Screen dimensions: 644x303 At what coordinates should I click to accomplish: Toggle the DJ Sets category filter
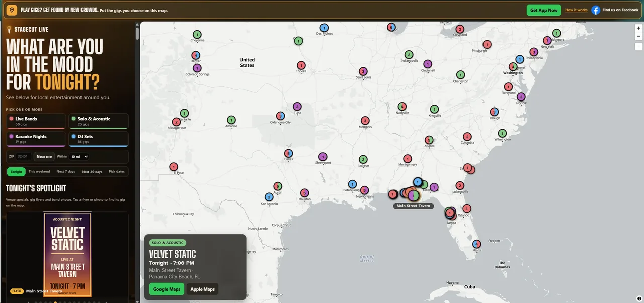coord(98,139)
